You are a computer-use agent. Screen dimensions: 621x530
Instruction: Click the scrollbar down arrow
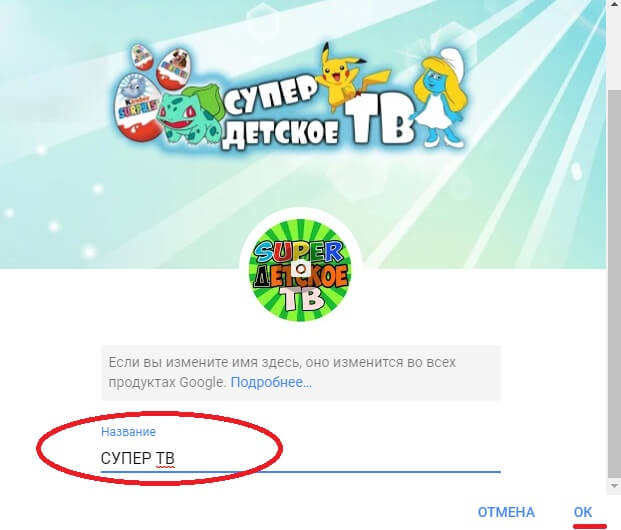tap(614, 486)
